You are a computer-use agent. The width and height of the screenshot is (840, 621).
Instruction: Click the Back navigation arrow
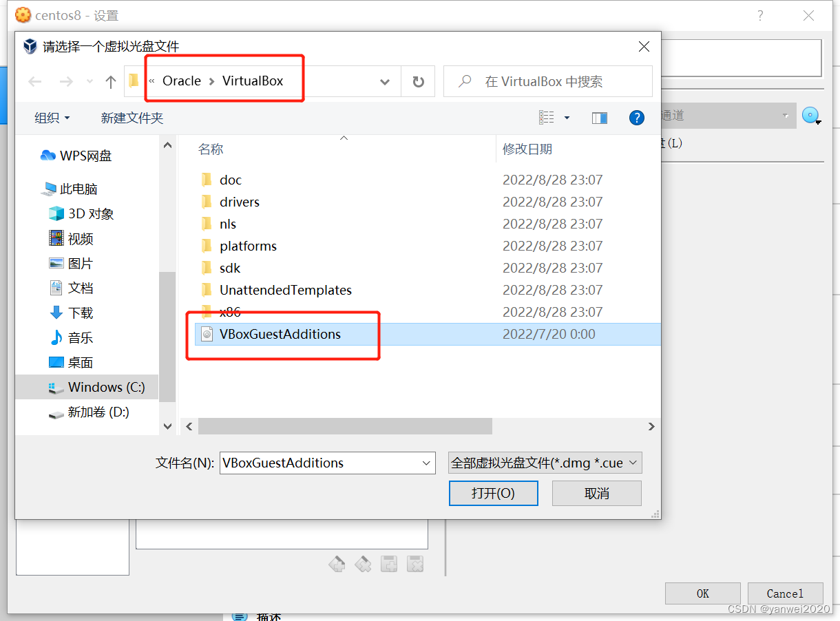(35, 81)
